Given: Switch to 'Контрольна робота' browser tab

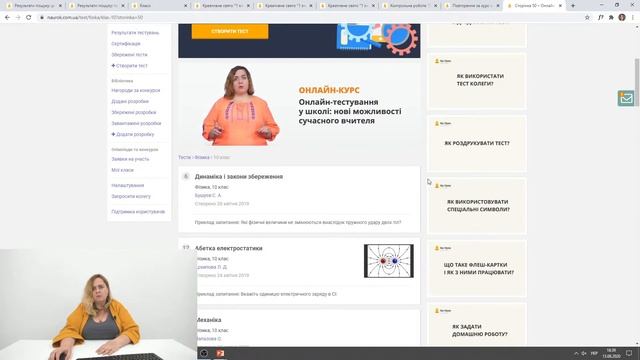Looking at the screenshot, I should tap(410, 6).
